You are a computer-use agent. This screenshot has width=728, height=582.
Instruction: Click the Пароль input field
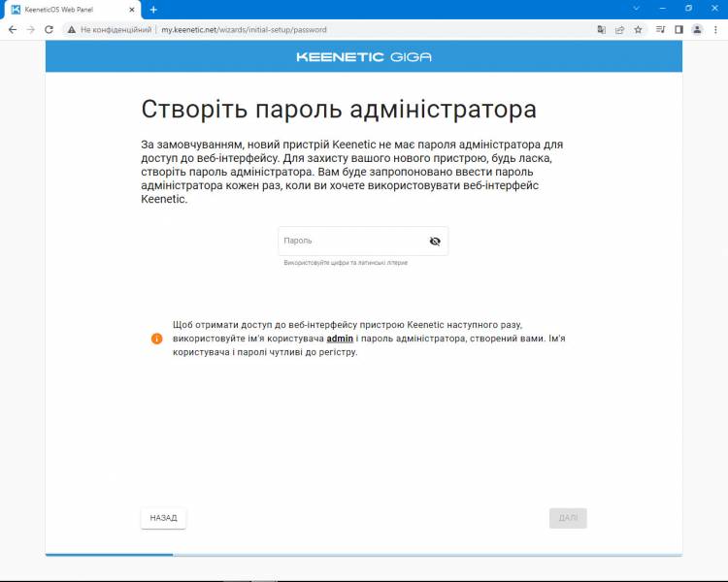coord(363,241)
